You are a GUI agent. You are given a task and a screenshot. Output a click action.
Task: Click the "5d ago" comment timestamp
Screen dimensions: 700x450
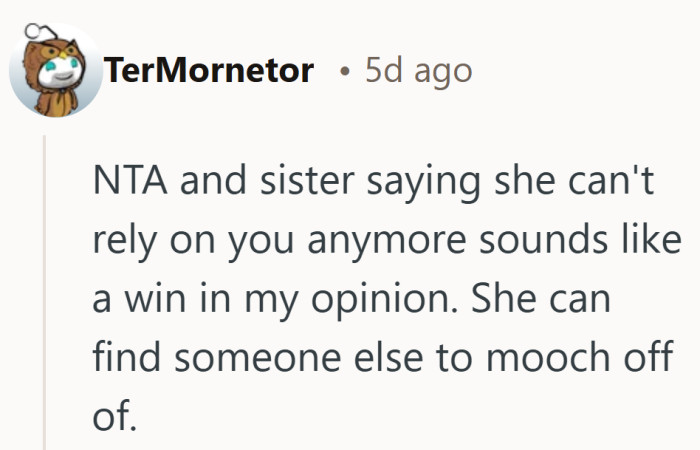coord(418,71)
